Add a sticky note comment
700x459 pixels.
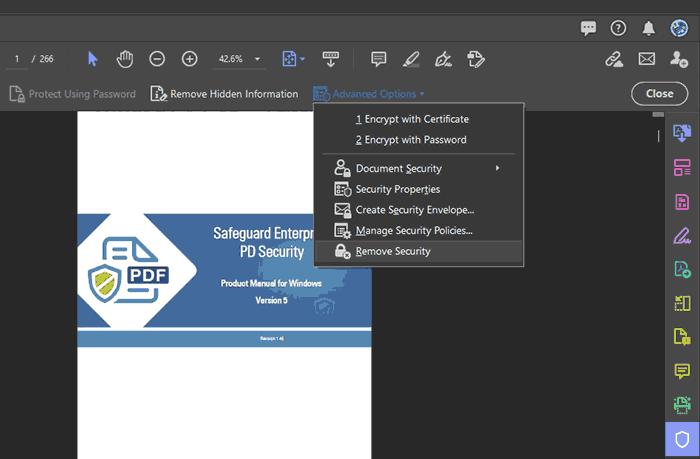tap(379, 59)
